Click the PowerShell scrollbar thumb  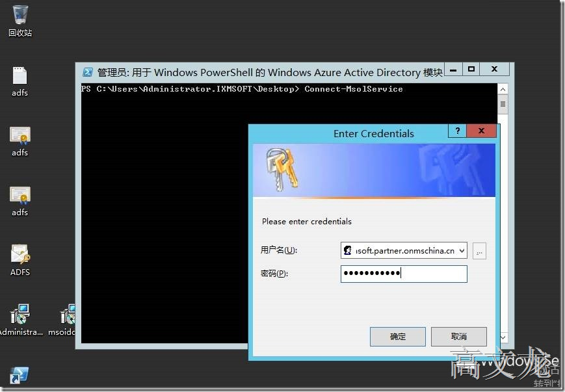[x=503, y=105]
